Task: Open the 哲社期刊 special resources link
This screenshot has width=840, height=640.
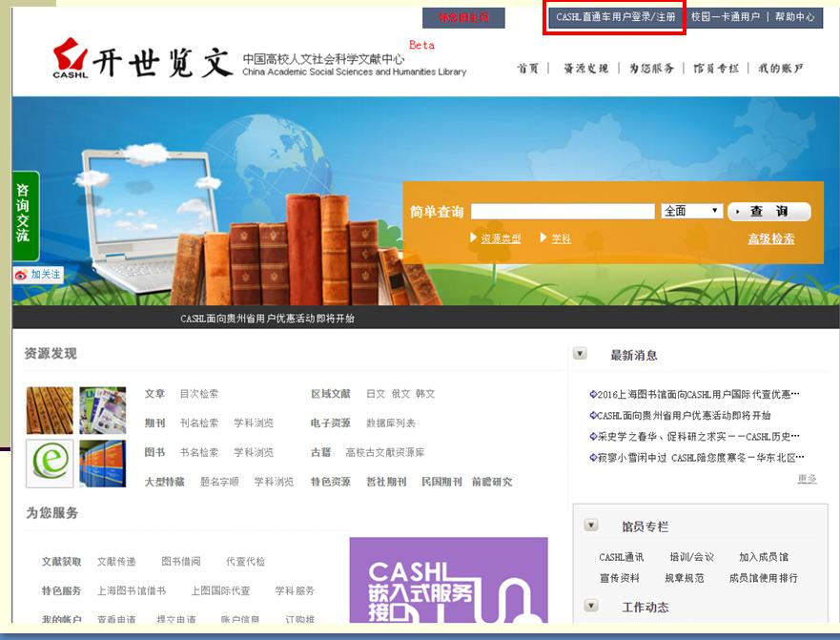Action: pyautogui.click(x=386, y=482)
